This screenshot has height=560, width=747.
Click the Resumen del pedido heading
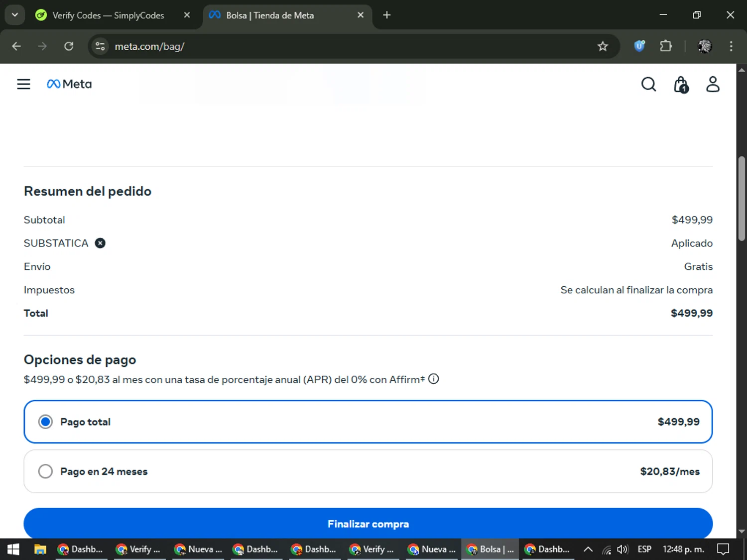tap(88, 191)
